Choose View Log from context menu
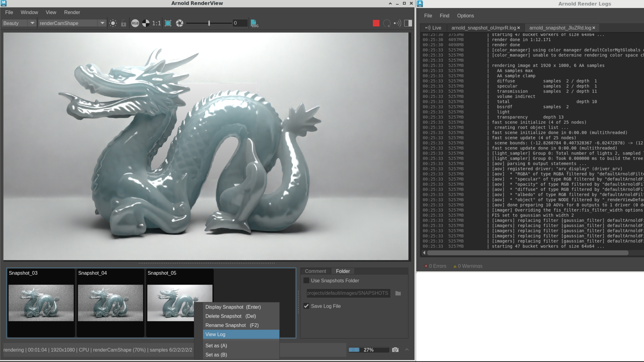Viewport: 644px width, 362px height. [241, 334]
